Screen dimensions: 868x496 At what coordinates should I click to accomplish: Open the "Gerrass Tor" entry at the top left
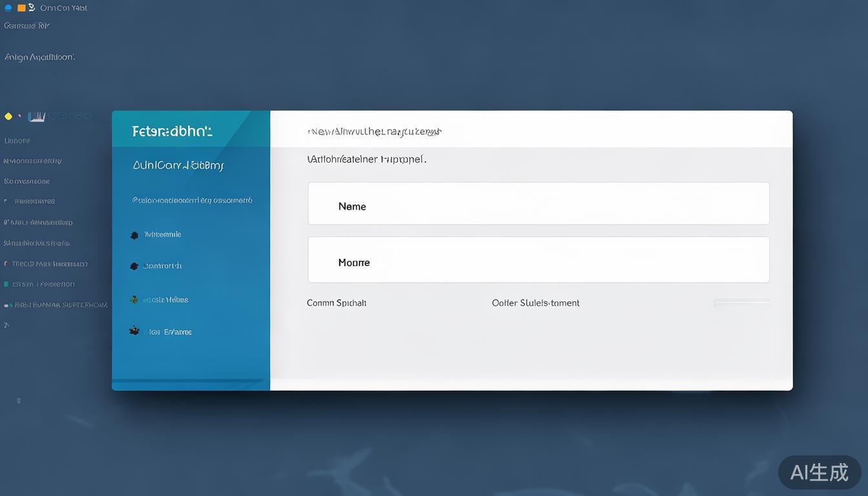(26, 26)
